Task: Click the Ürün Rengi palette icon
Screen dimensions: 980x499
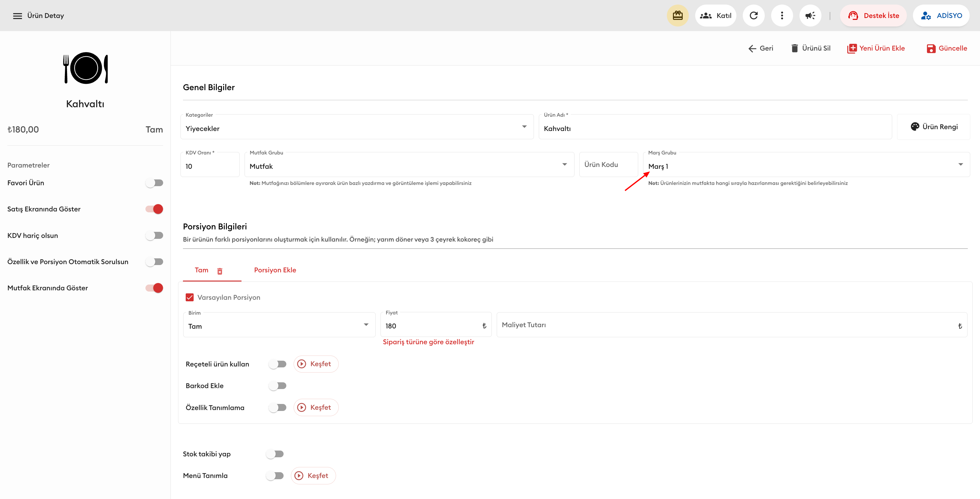Action: pos(915,126)
